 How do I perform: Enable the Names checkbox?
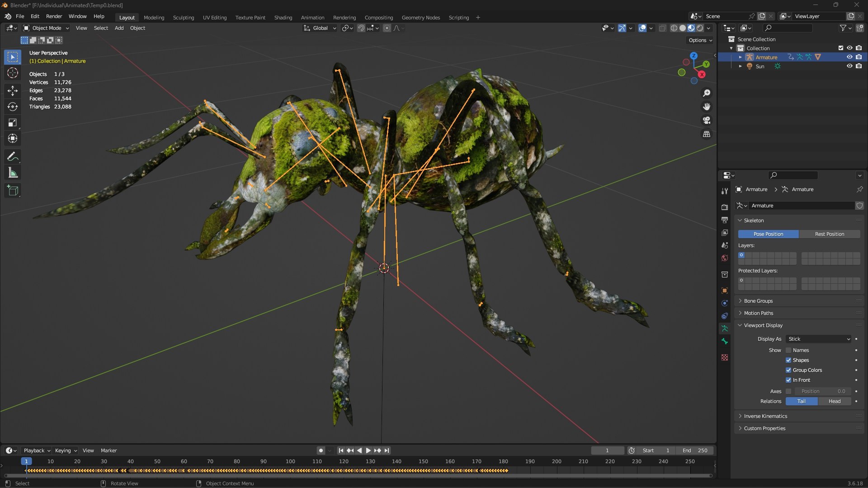(788, 350)
